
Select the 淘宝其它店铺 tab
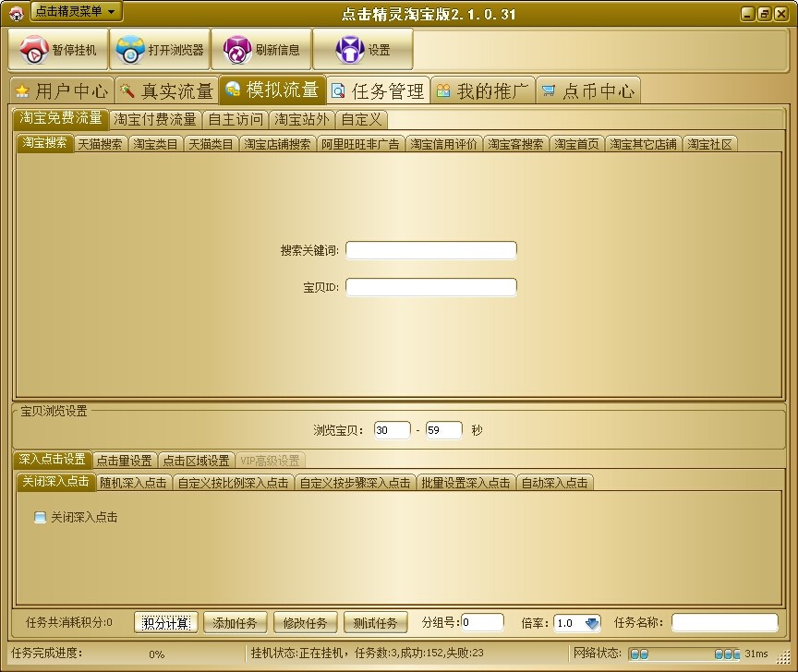[643, 145]
